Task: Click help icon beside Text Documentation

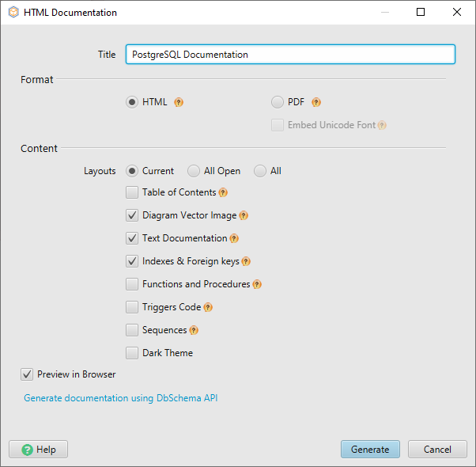Action: [234, 238]
